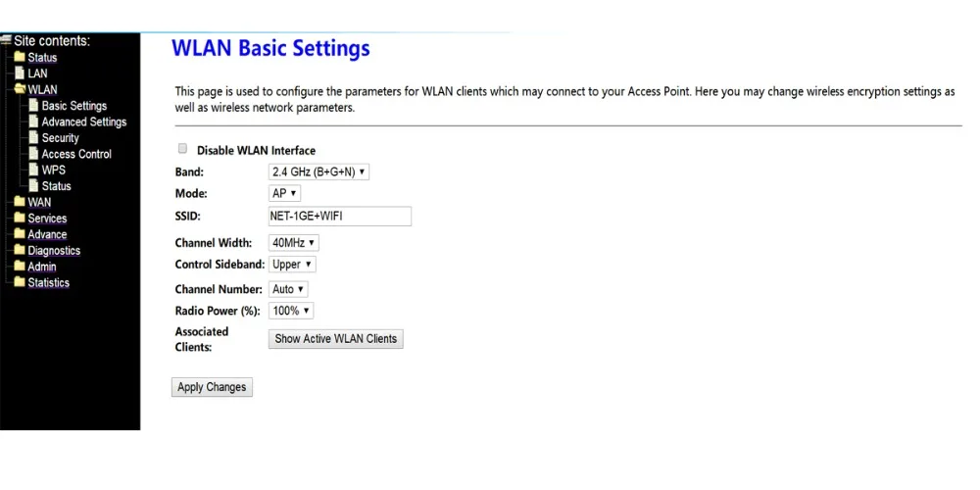
Task: Click the Statistics folder icon
Action: pyautogui.click(x=20, y=282)
